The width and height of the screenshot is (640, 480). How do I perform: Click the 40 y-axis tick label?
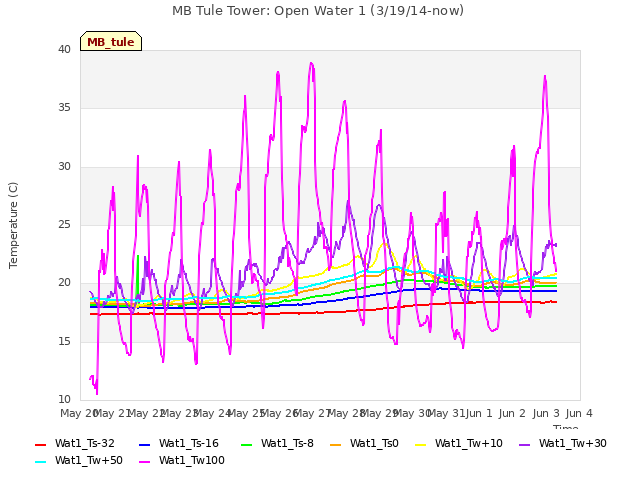[x=64, y=49]
